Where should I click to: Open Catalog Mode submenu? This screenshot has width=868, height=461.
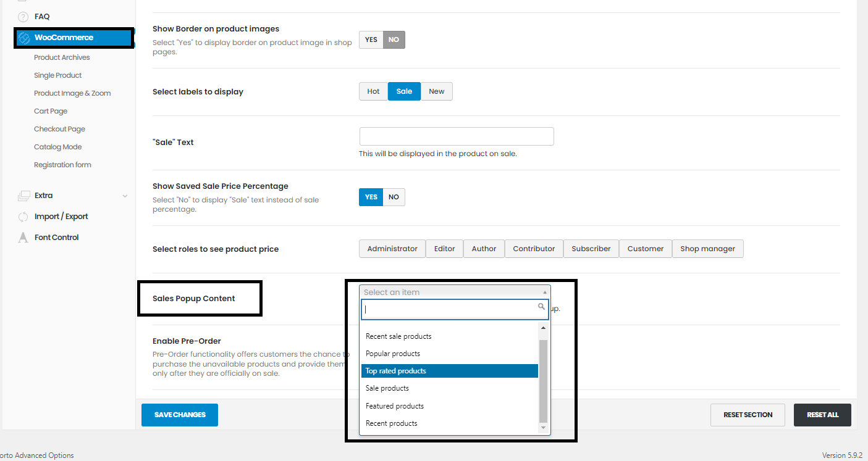tap(58, 147)
